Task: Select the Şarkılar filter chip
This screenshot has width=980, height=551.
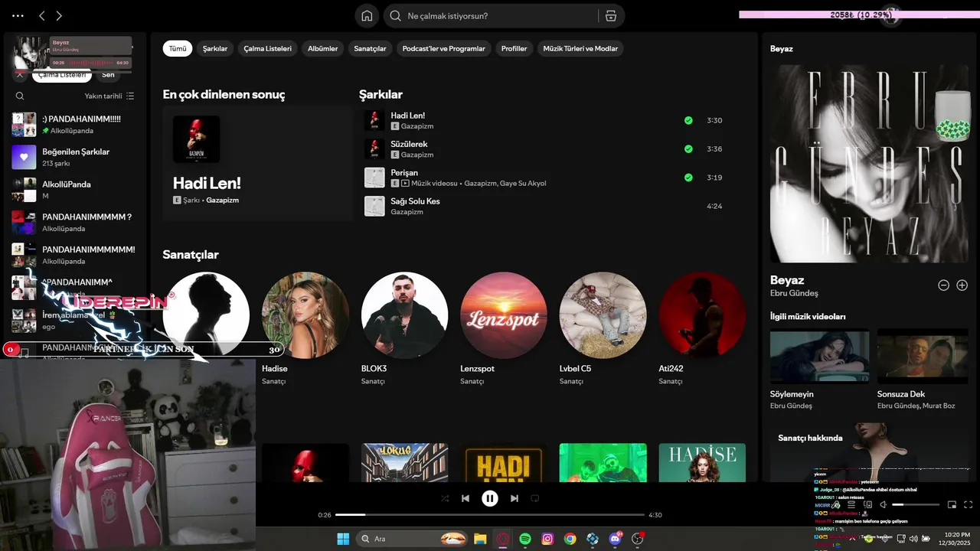Action: 215,48
